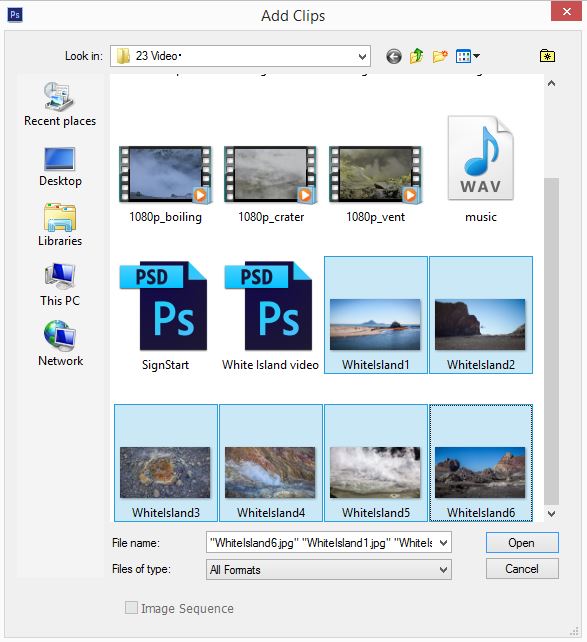Click the Photoshop icon in title bar
The height and width of the screenshot is (642, 587).
point(15,15)
